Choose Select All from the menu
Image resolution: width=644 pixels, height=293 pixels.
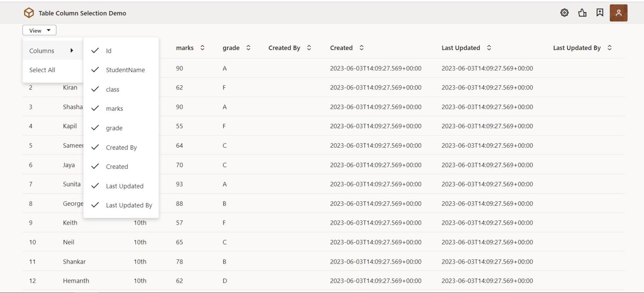tap(42, 70)
